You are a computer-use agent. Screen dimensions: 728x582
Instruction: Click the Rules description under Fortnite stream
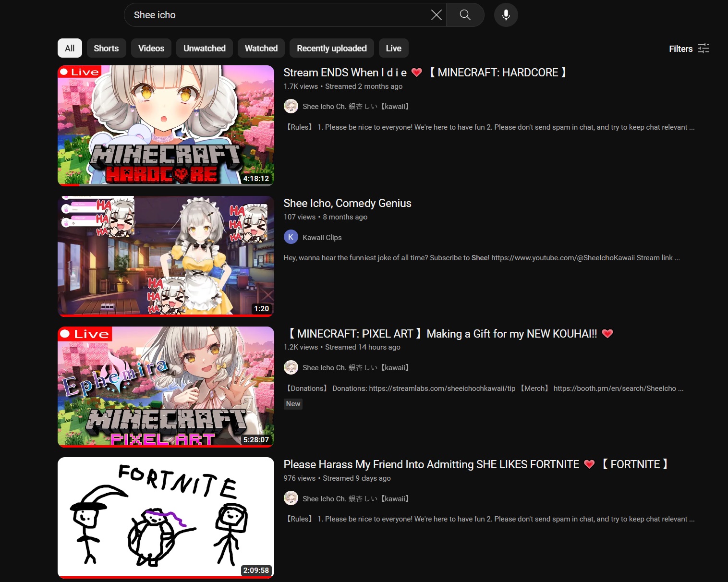[489, 519]
